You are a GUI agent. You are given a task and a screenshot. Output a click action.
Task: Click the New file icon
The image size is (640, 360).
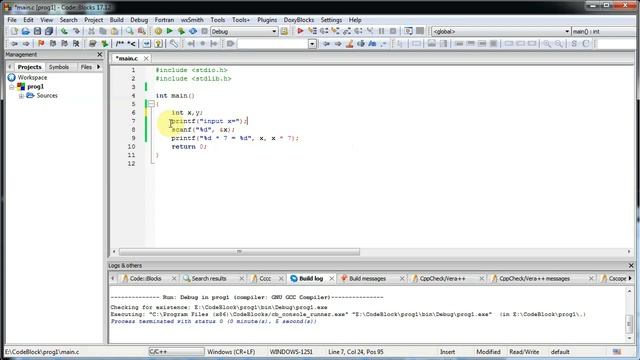point(14,31)
